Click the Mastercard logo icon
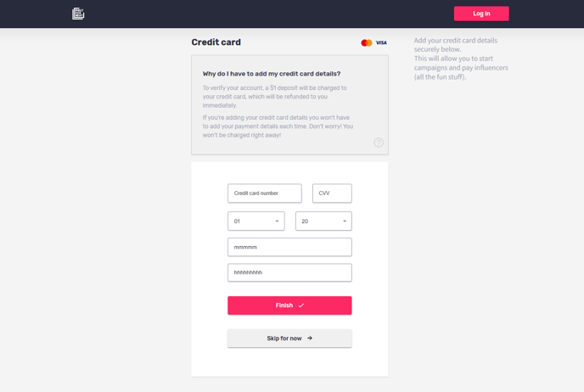The width and height of the screenshot is (584, 392). coord(367,42)
